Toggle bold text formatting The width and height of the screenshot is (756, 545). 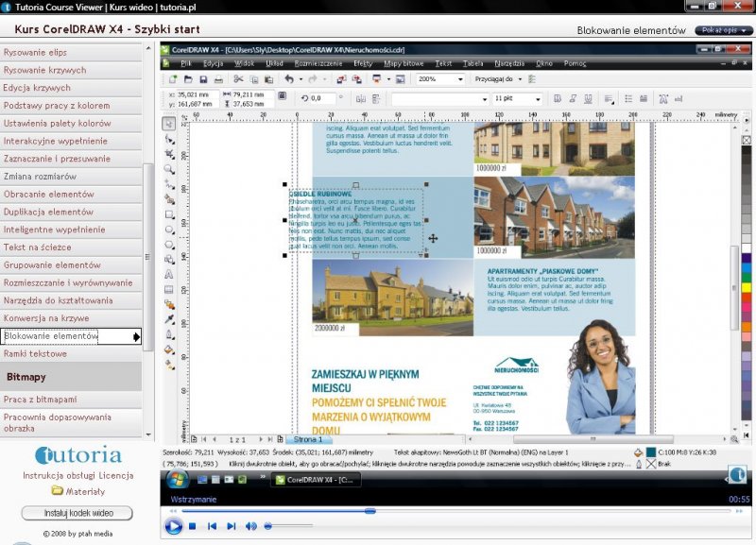558,99
